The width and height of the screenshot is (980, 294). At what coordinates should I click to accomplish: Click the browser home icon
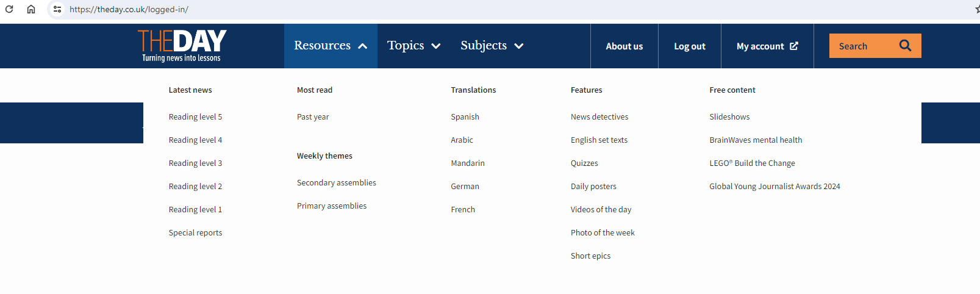tap(31, 9)
